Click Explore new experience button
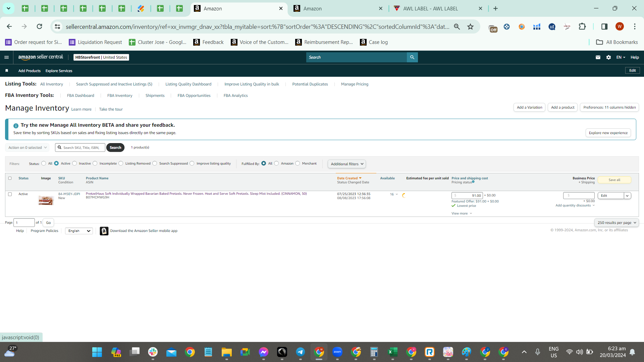 (x=608, y=133)
